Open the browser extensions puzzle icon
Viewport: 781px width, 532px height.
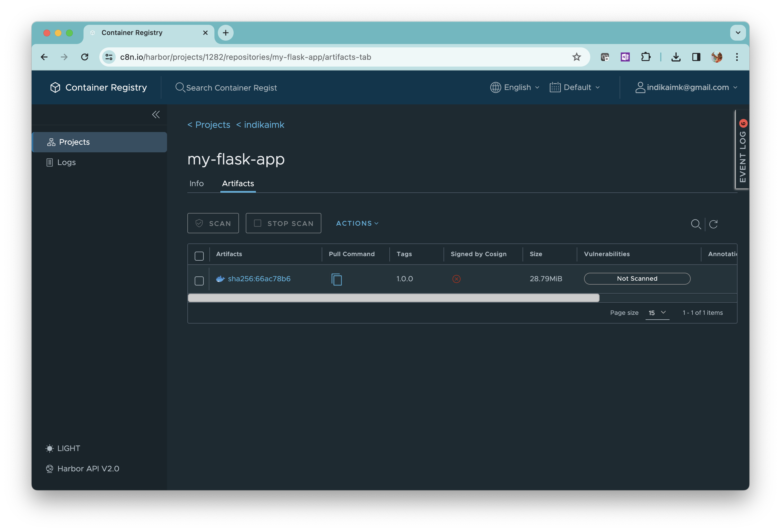[x=646, y=57]
